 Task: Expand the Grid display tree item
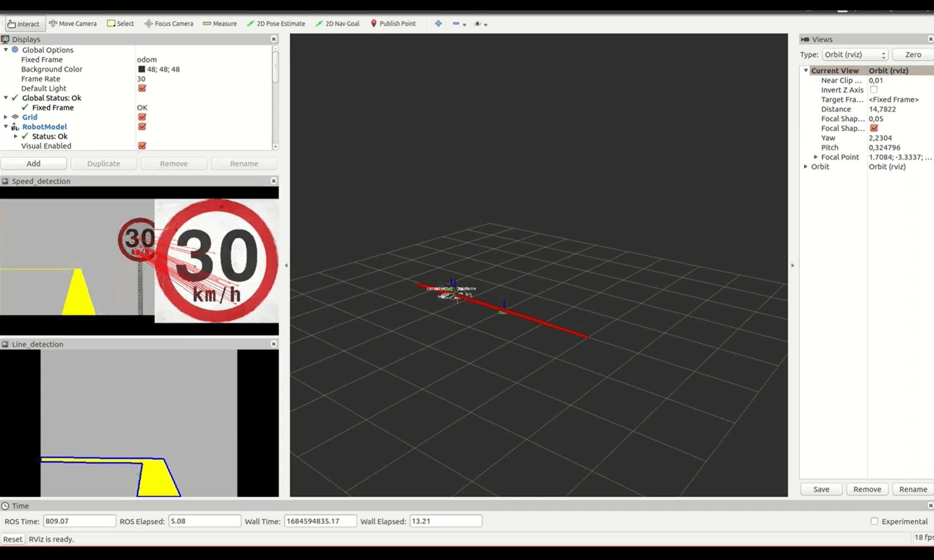point(6,117)
